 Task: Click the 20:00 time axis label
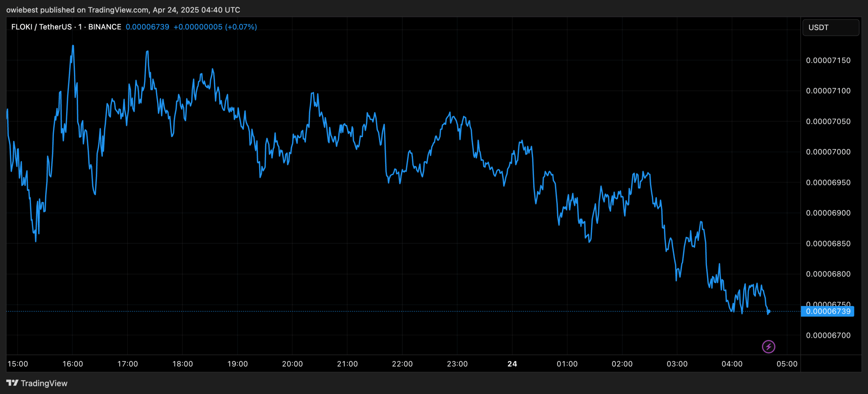[x=292, y=364]
